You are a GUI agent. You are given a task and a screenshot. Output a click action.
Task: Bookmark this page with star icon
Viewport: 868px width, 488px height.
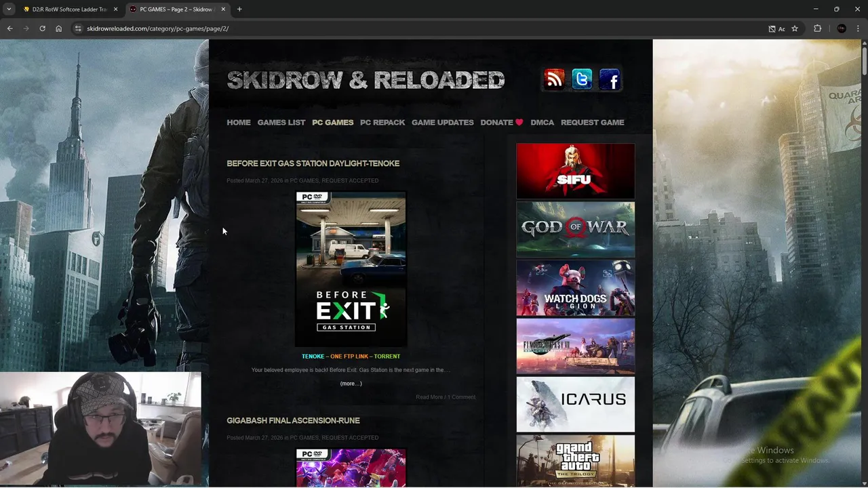coord(795,28)
